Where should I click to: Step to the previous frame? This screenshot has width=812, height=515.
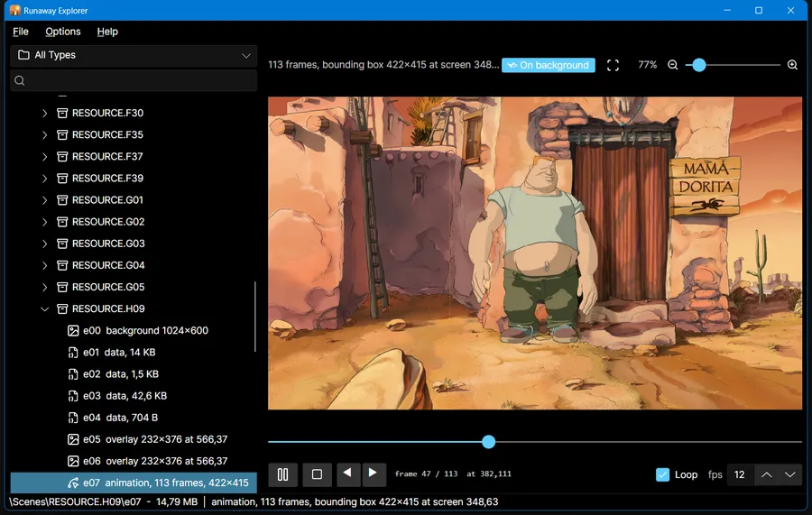point(348,474)
